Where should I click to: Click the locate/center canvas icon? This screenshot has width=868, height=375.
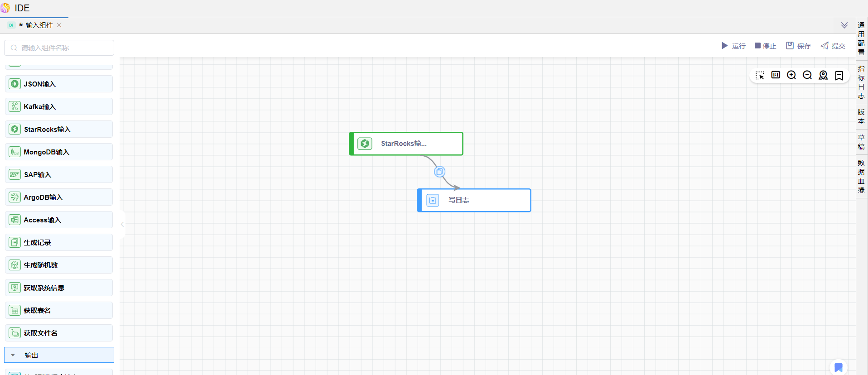pos(823,75)
